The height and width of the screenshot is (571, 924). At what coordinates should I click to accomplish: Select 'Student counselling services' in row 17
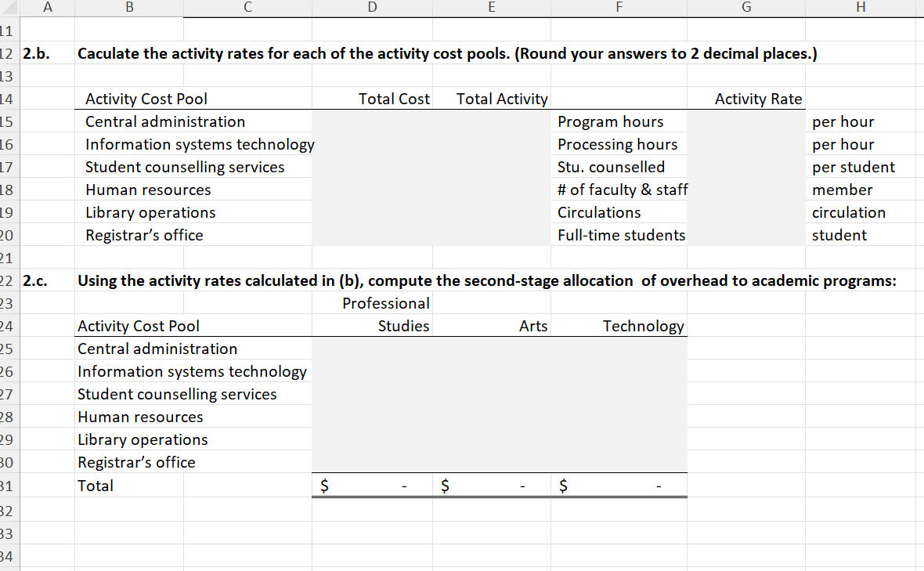click(x=185, y=168)
